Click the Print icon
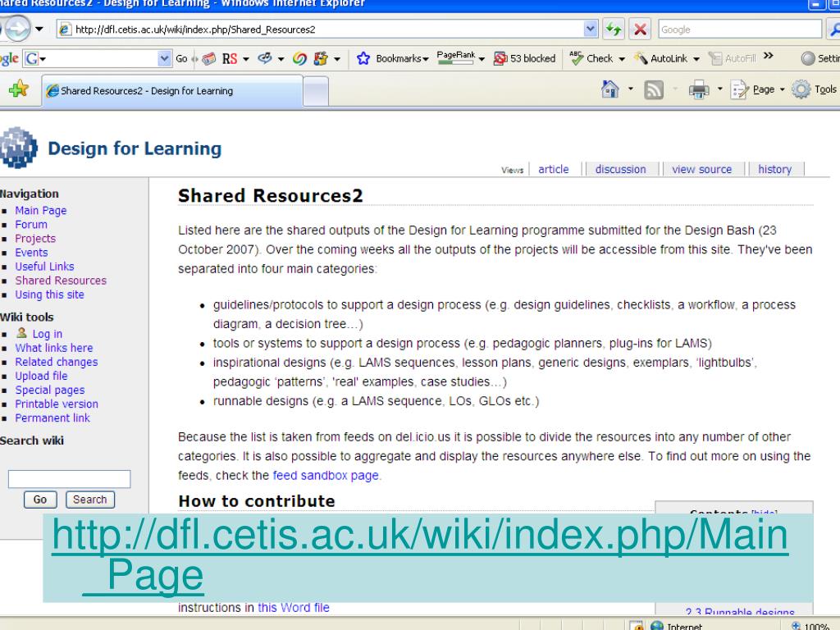Viewport: 840px width, 630px height. click(699, 89)
